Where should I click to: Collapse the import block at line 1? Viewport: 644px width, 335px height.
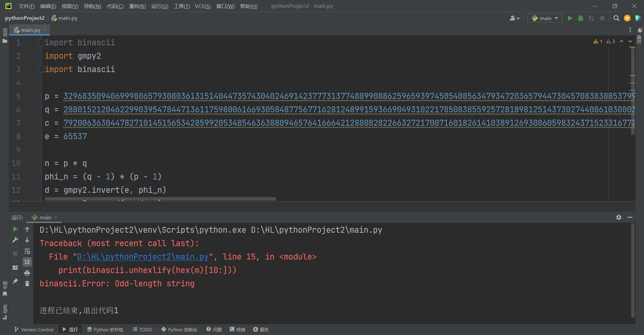[x=41, y=43]
